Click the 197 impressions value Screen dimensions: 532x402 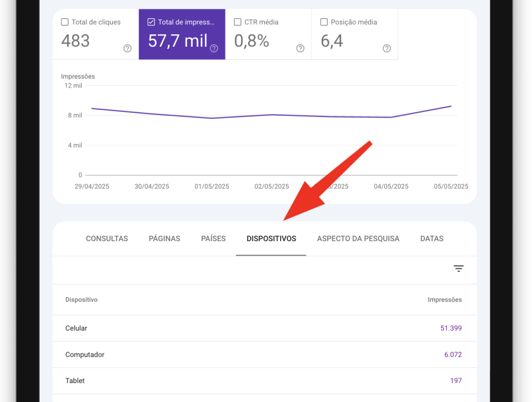[x=456, y=381]
